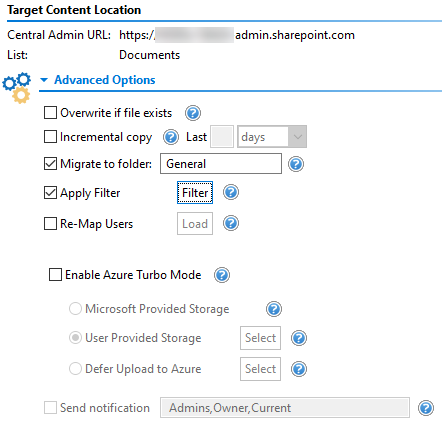This screenshot has height=426, width=442.
Task: Uncheck the Migrate to folder option
Action: (x=50, y=164)
